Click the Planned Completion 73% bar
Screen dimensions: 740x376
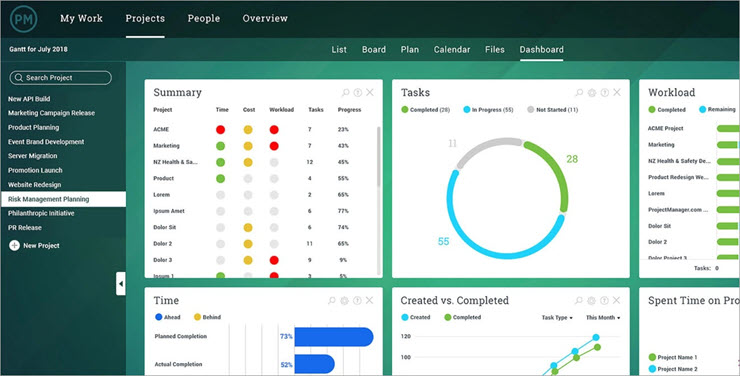click(x=334, y=337)
